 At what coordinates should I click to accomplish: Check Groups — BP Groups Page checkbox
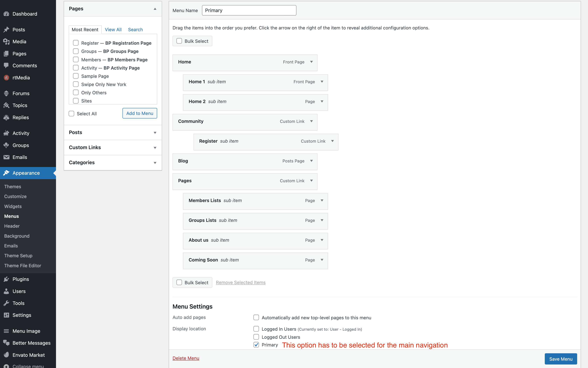coord(76,51)
